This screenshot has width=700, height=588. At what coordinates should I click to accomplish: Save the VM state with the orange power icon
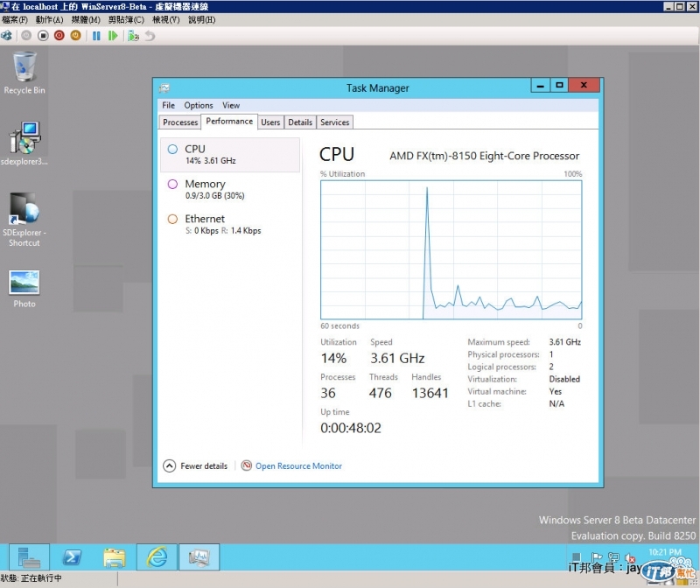[x=75, y=36]
